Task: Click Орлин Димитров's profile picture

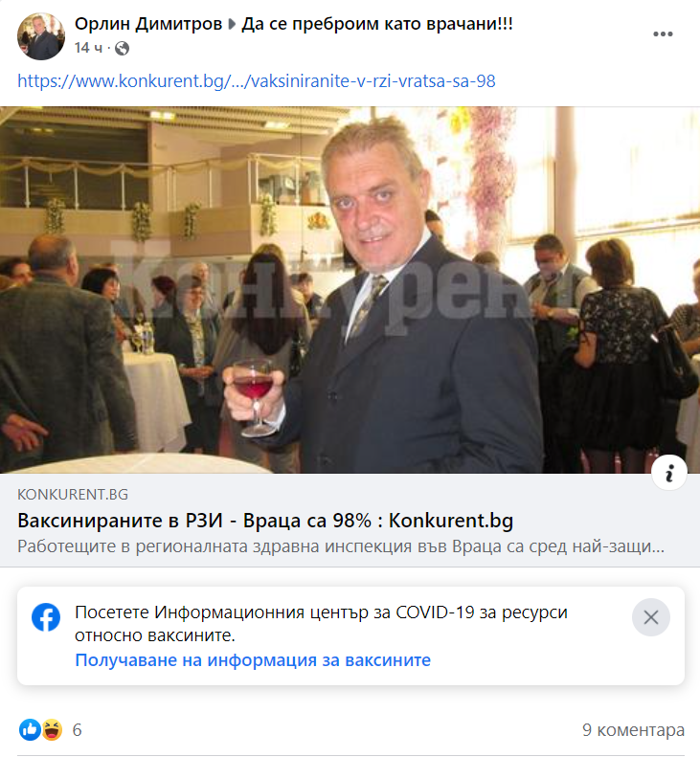Action: pyautogui.click(x=41, y=36)
